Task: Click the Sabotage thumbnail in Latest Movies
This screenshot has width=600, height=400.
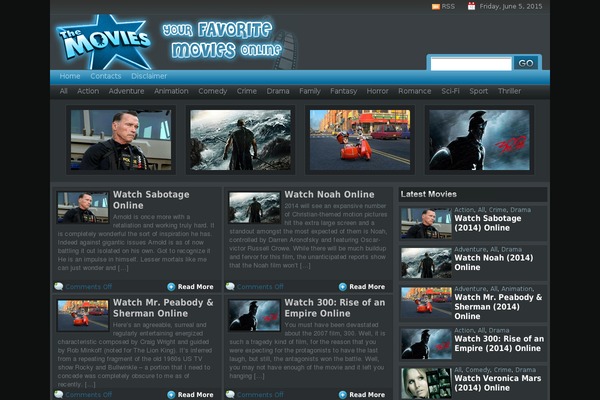Action: click(x=426, y=224)
